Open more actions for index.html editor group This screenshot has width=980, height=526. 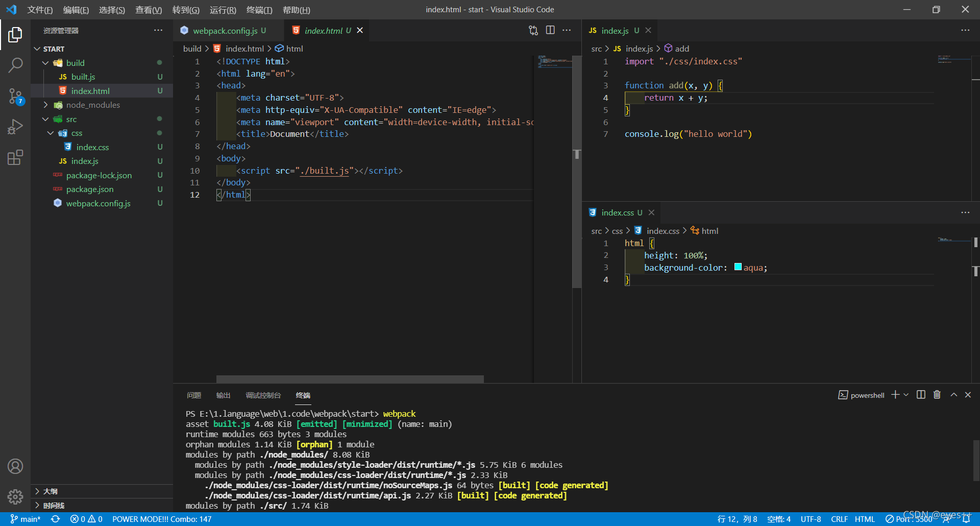(567, 31)
